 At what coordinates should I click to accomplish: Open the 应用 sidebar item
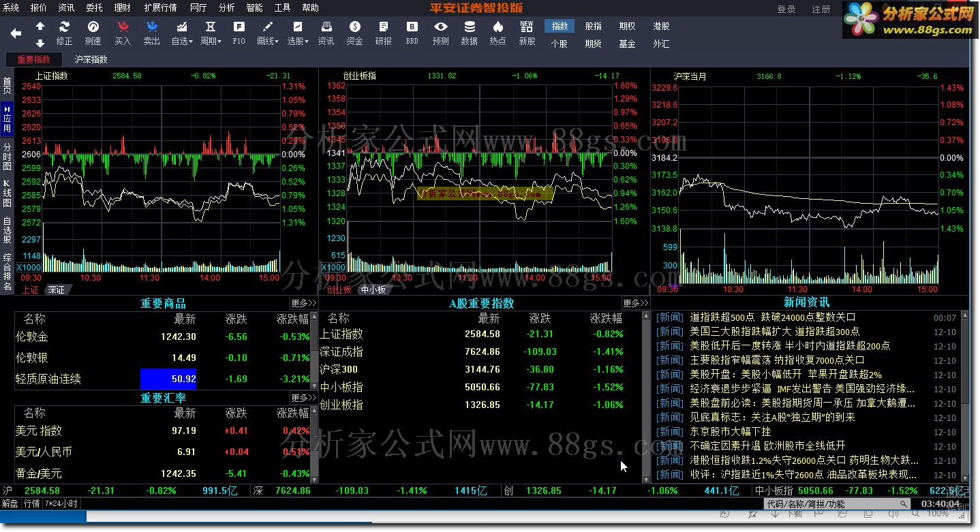click(x=7, y=119)
